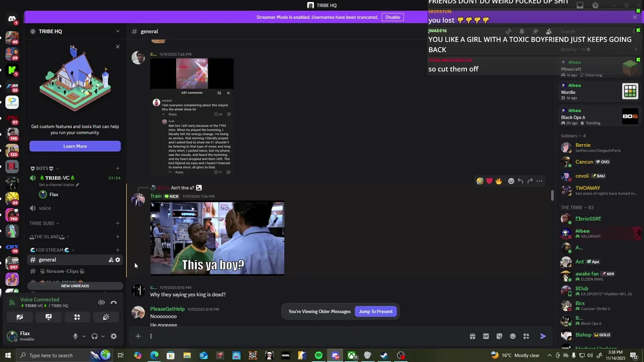Reply to Train's message

tap(521, 181)
